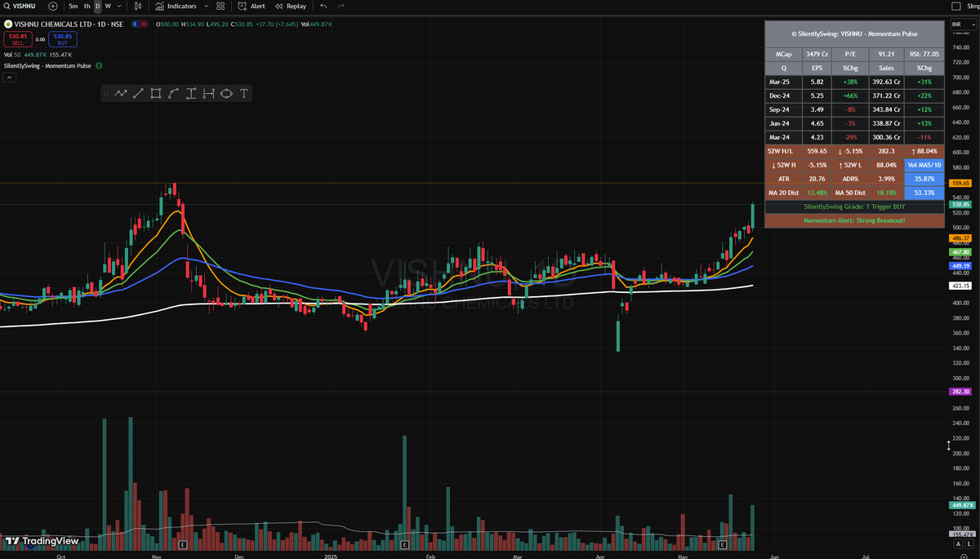The height and width of the screenshot is (559, 980).
Task: Start bar Replay mode
Action: pos(291,6)
